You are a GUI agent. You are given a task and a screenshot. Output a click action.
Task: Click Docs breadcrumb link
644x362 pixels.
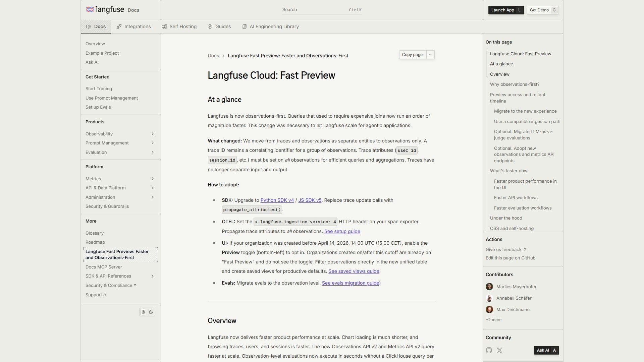pos(213,56)
